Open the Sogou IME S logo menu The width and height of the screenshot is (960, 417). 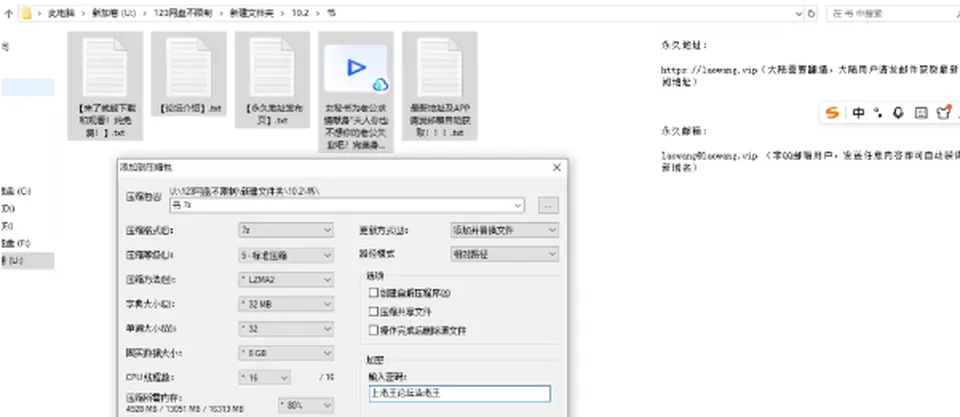coord(831,113)
